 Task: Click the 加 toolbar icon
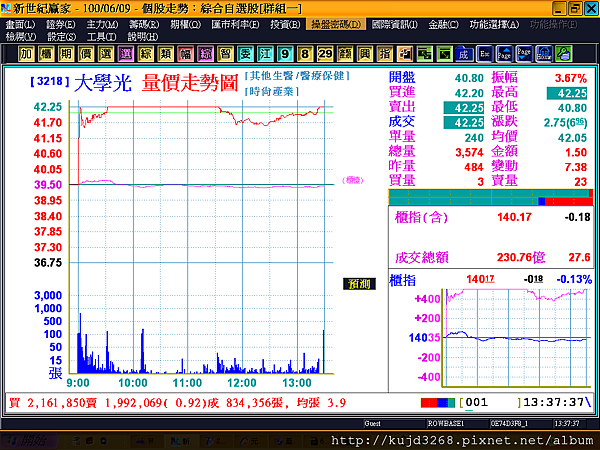(x=26, y=54)
